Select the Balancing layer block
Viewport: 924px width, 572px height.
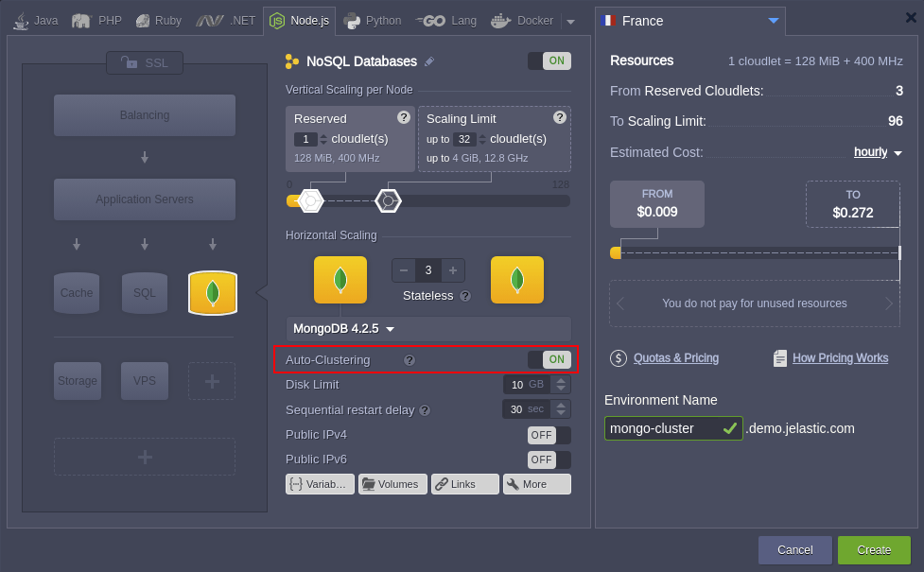(145, 115)
